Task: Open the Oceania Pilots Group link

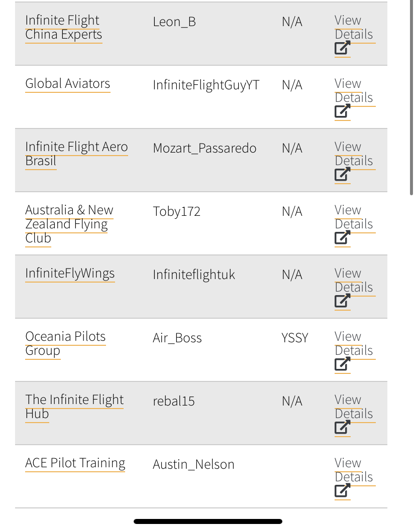Action: (65, 343)
